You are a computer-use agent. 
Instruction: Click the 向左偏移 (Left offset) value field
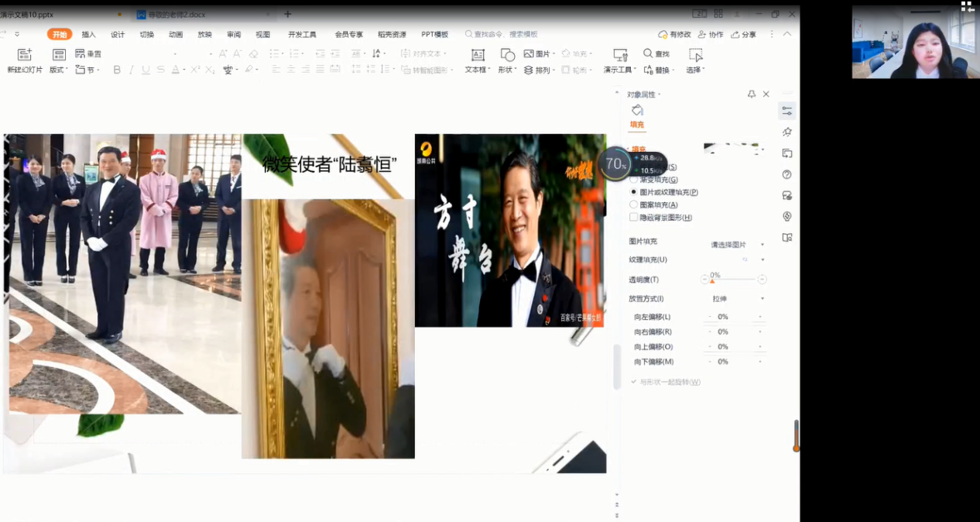tap(735, 317)
